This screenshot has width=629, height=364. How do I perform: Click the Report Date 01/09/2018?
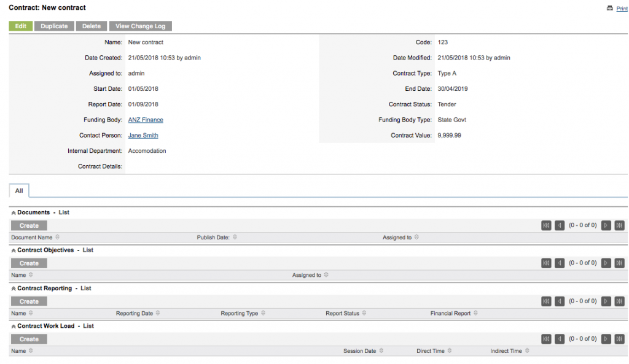143,104
